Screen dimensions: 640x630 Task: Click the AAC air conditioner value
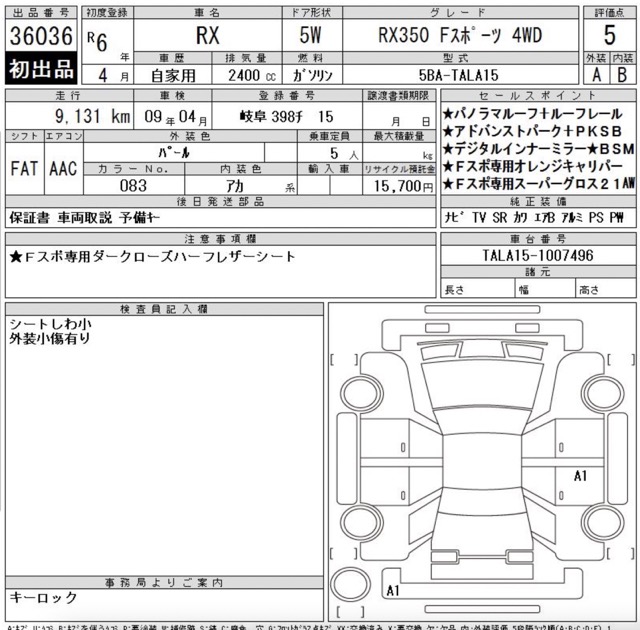tap(63, 169)
